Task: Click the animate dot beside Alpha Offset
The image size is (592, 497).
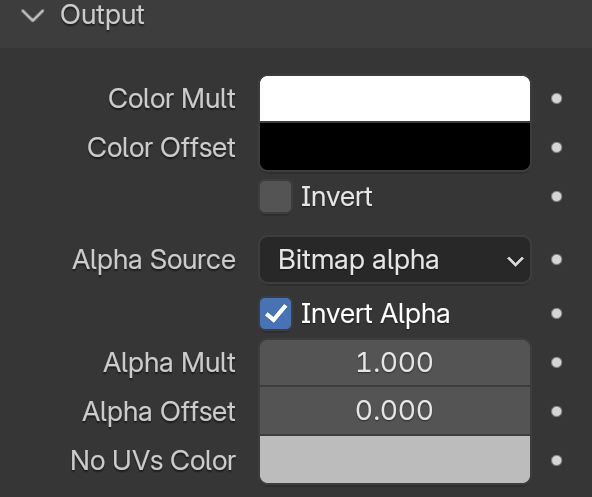Action: [x=556, y=411]
